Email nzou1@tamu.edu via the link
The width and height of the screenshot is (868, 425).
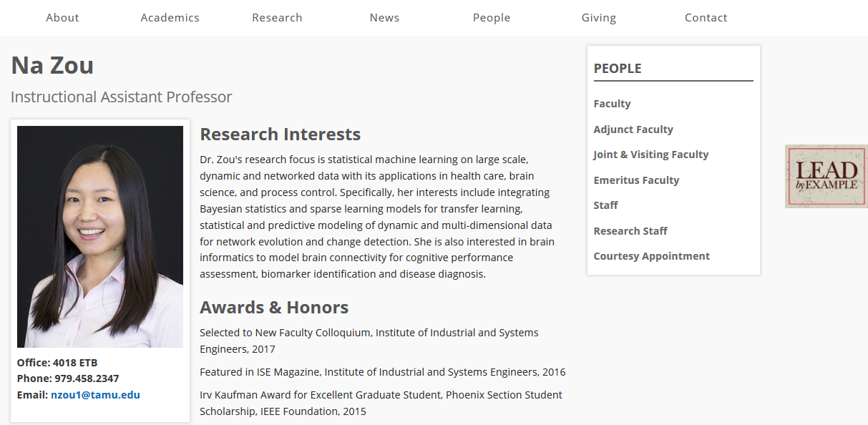coord(95,395)
